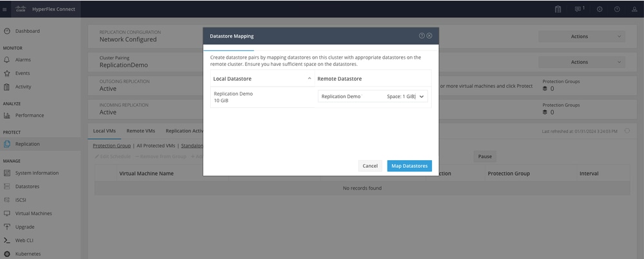The height and width of the screenshot is (259, 644).
Task: Sort by Local Datastore column arrow
Action: pyautogui.click(x=309, y=78)
